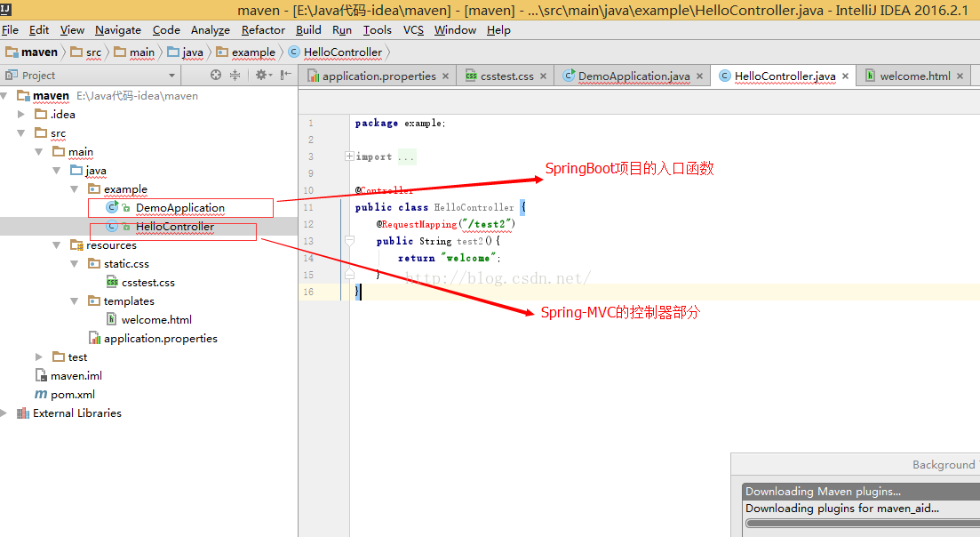
Task: Click the "Downloading Maven plugins..." task text
Action: (x=823, y=492)
